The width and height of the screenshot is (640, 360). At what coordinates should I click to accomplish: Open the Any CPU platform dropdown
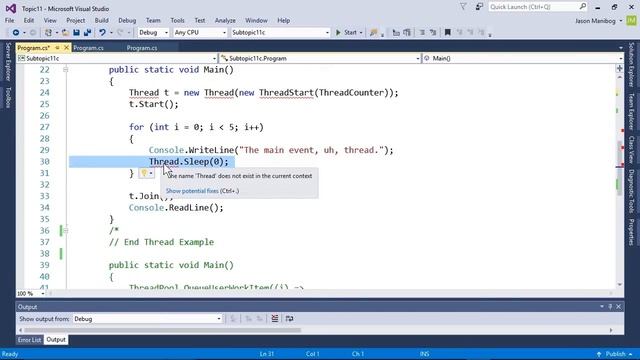[x=200, y=32]
